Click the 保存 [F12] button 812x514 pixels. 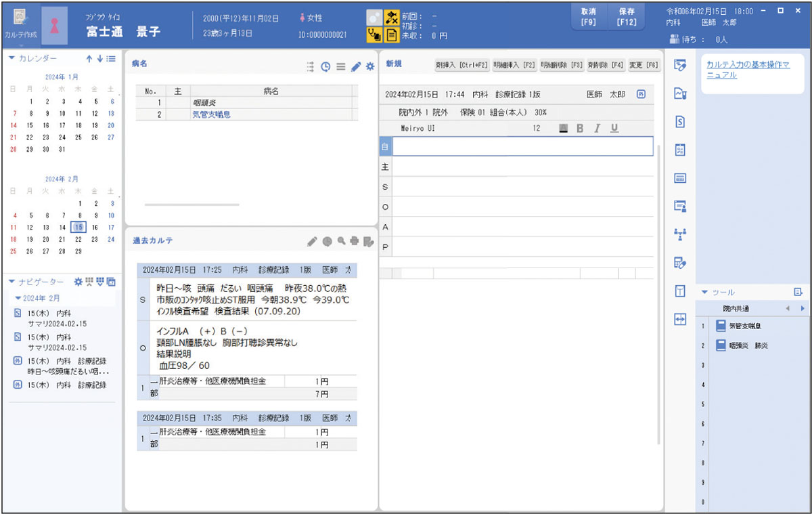pyautogui.click(x=627, y=16)
